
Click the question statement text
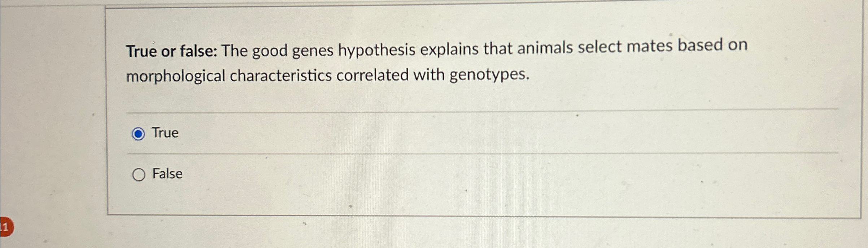tap(433, 61)
